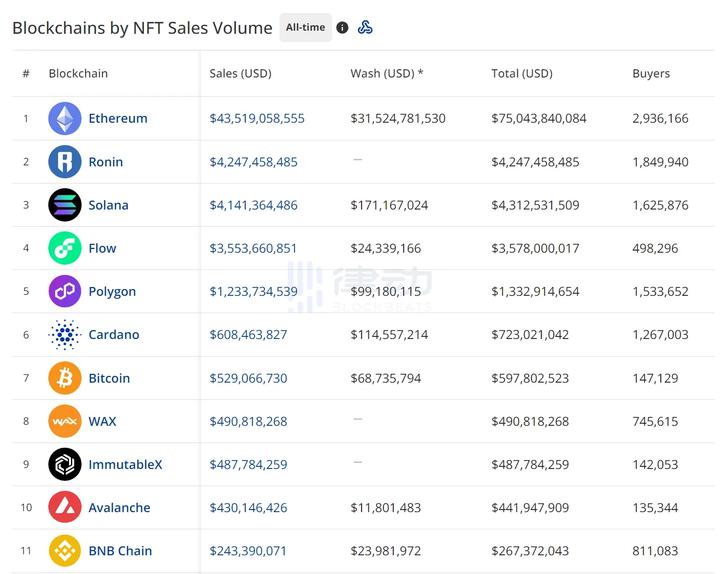Click the Flow blockchain logo icon
Screen dimensions: 720x574
[x=65, y=248]
